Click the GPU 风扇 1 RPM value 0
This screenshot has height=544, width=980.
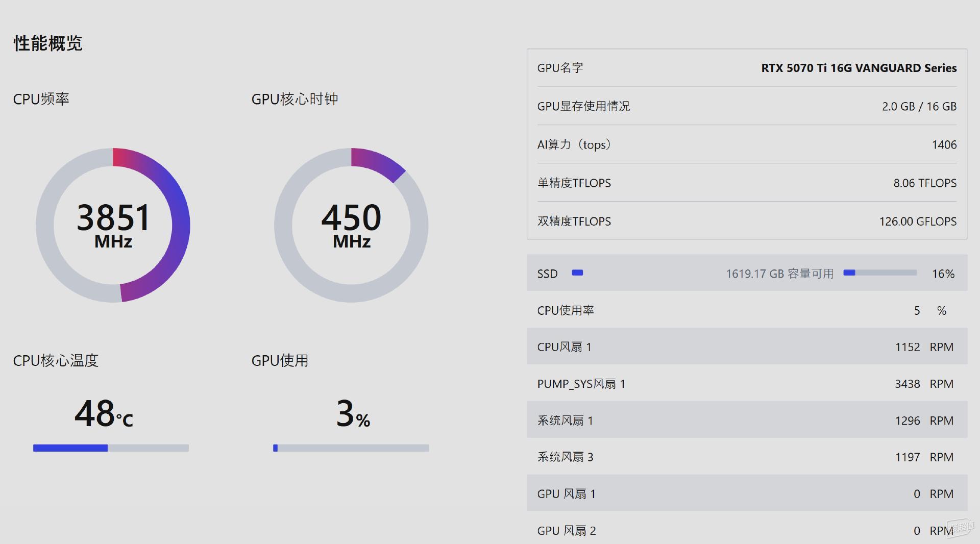tap(917, 493)
